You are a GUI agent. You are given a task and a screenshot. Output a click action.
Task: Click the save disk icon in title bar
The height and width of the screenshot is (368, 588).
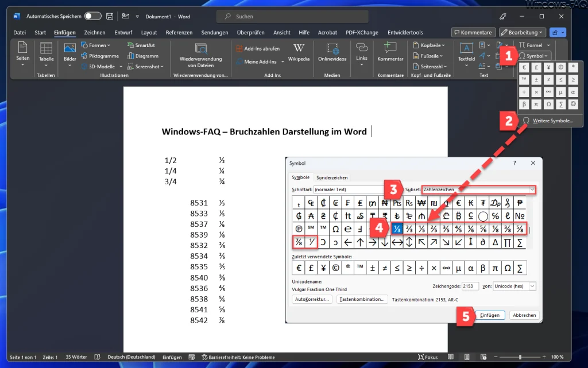[110, 16]
